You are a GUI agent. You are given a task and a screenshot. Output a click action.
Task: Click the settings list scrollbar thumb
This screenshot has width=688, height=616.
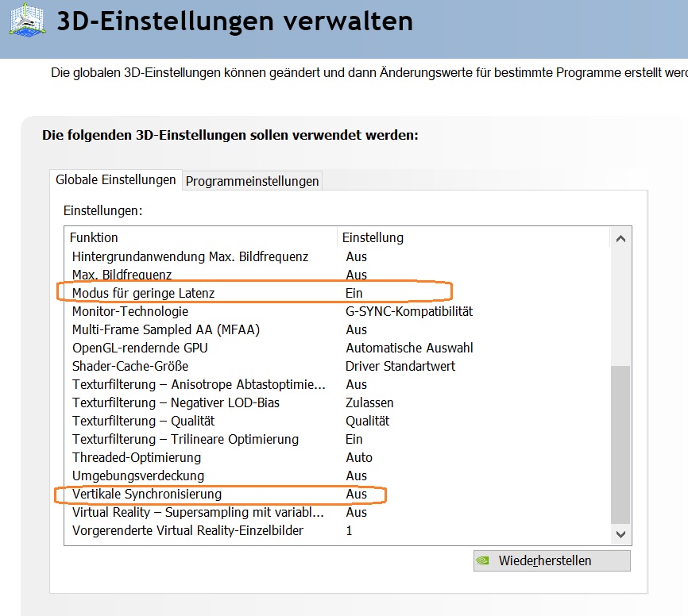click(x=620, y=444)
